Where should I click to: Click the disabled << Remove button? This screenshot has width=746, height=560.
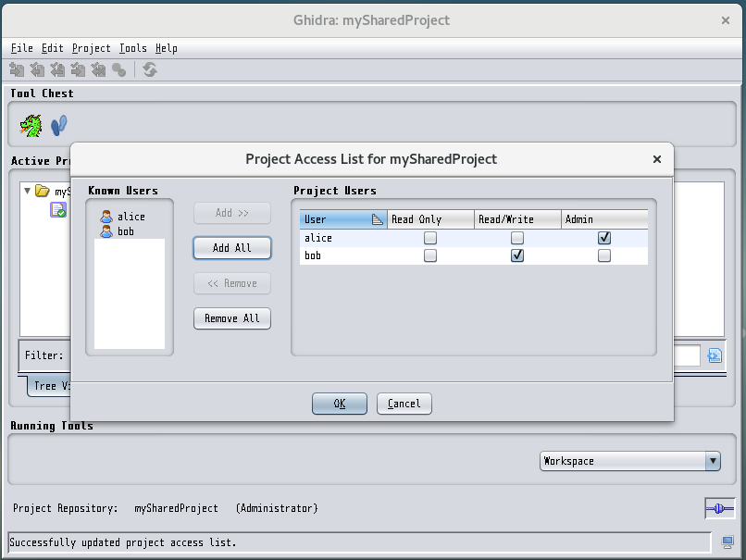232,283
